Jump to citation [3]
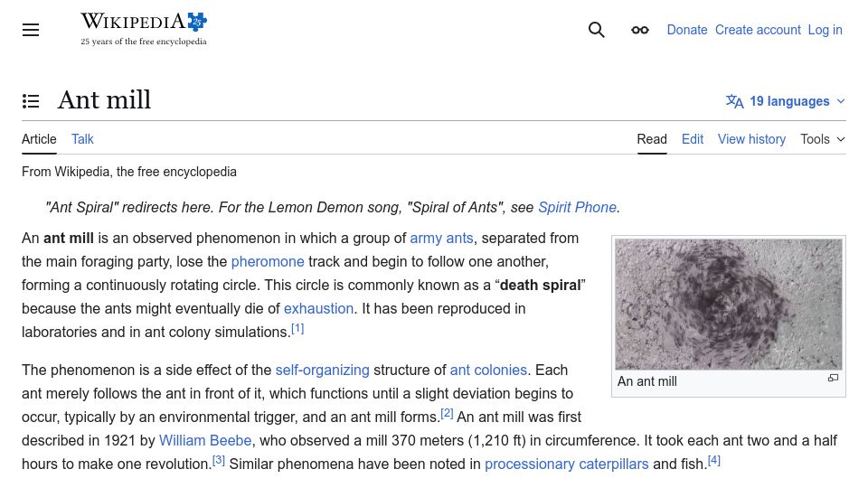 click(219, 460)
